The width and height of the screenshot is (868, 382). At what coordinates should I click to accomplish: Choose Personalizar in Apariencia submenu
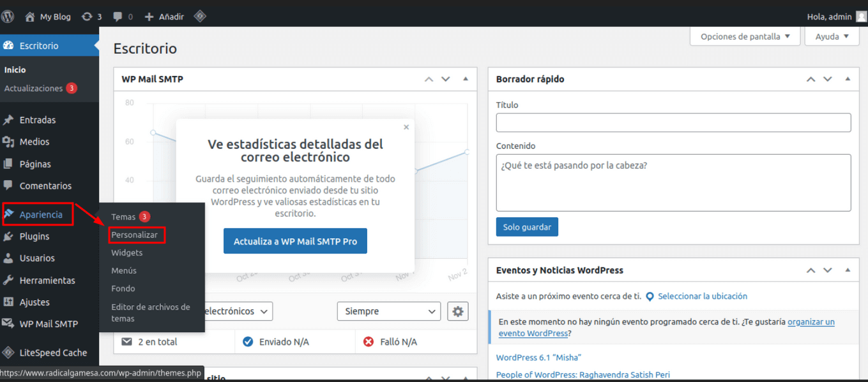pyautogui.click(x=134, y=234)
